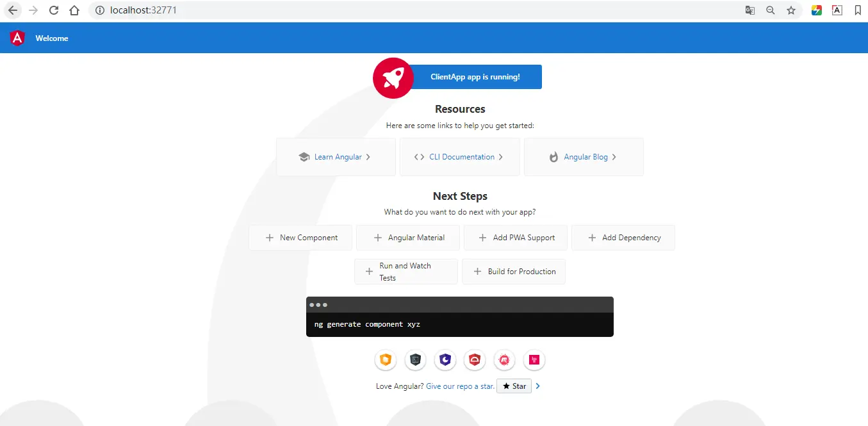
Task: Select the Add Dependency card
Action: pos(623,238)
